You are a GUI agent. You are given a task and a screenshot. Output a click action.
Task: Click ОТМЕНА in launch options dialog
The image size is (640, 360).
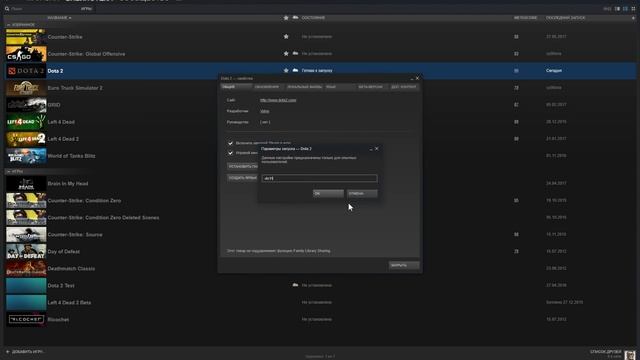pyautogui.click(x=362, y=193)
